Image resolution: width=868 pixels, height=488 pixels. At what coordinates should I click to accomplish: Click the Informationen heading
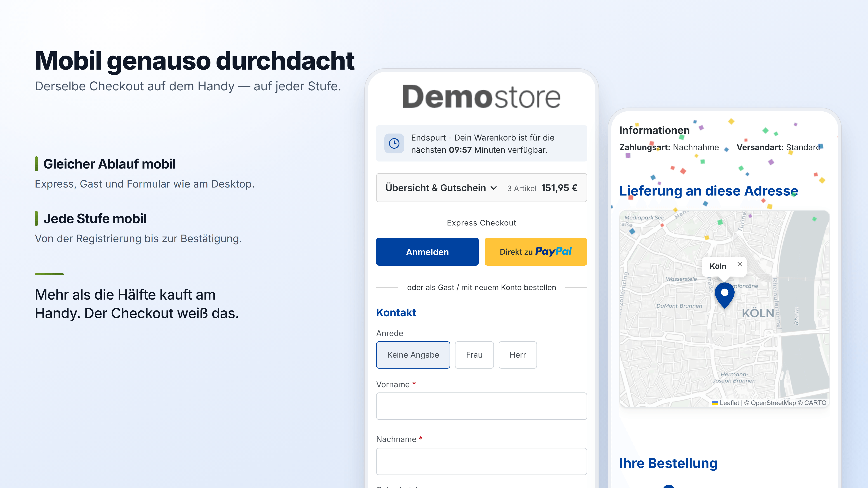654,130
